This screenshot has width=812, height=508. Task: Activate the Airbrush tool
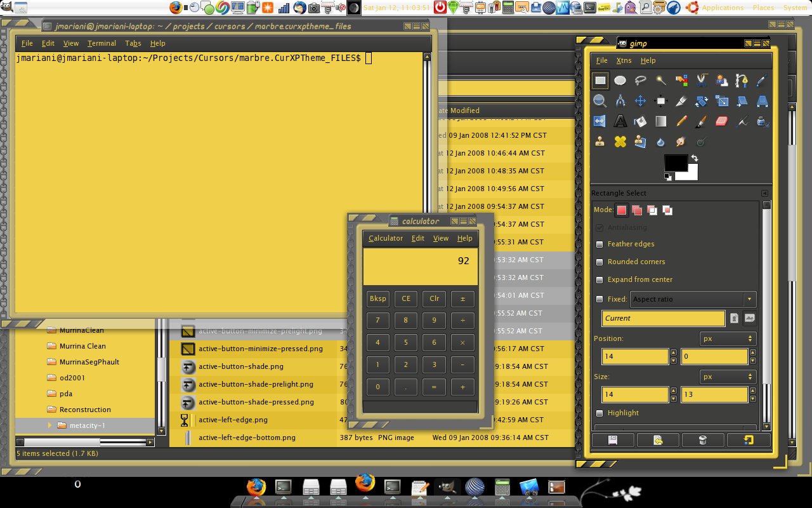click(x=742, y=121)
